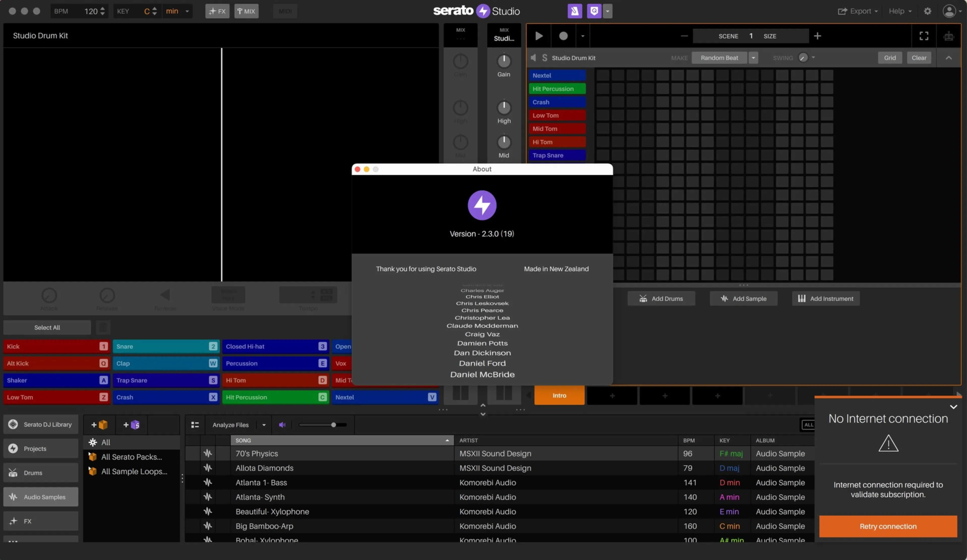Select All Sample Loops... crate
The image size is (967, 560).
pyautogui.click(x=131, y=471)
